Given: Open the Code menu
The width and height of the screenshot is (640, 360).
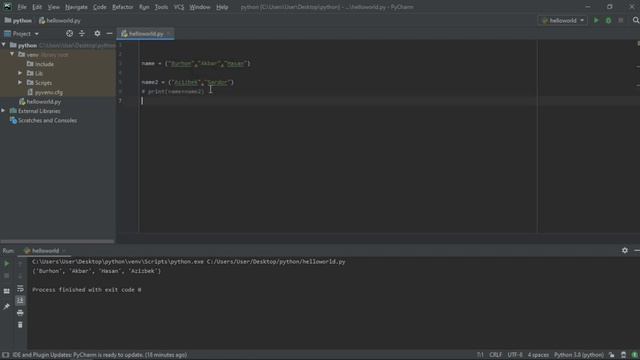Looking at the screenshot, I should click(100, 7).
